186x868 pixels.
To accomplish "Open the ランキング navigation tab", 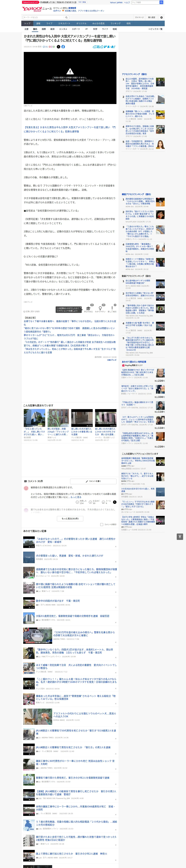I will 115,23.
